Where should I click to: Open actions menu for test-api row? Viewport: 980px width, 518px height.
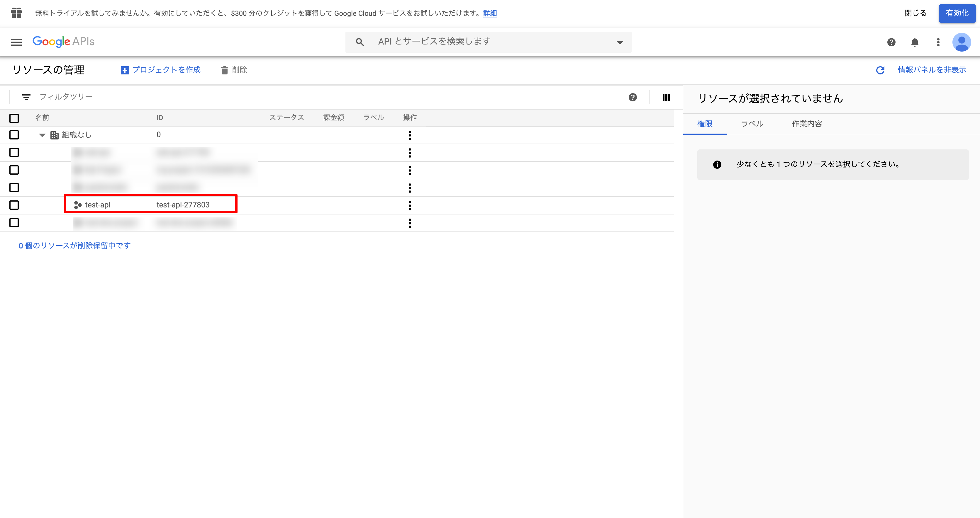click(410, 205)
